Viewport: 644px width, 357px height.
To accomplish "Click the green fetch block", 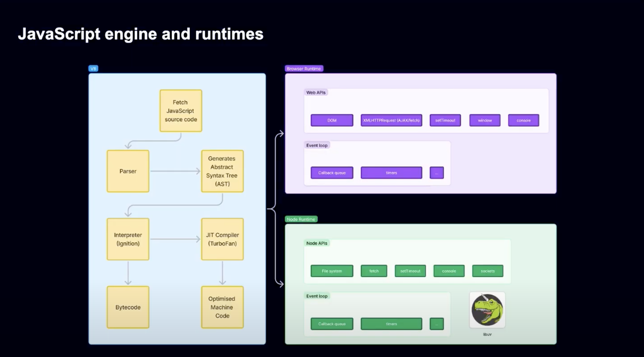I will [x=374, y=271].
